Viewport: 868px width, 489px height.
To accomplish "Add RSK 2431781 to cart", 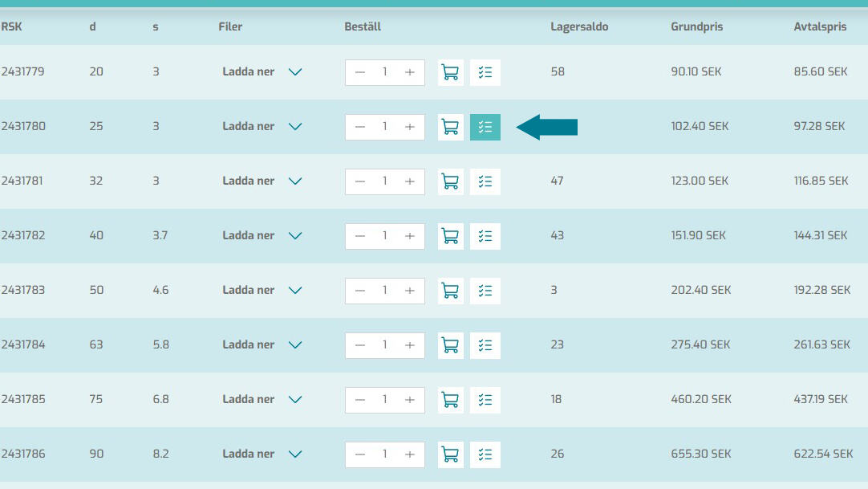I will pyautogui.click(x=451, y=181).
